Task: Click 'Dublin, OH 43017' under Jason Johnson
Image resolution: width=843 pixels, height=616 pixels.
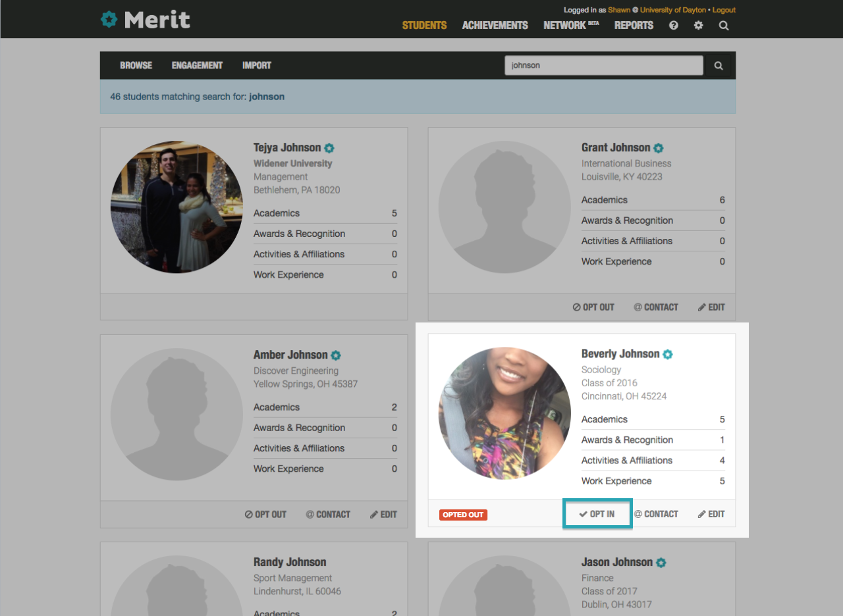Action: tap(616, 604)
